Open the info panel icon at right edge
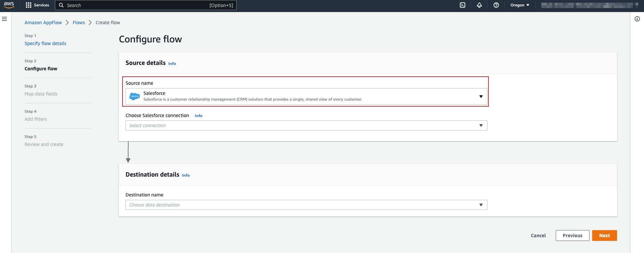Viewport: 644px width, 253px height. (637, 19)
